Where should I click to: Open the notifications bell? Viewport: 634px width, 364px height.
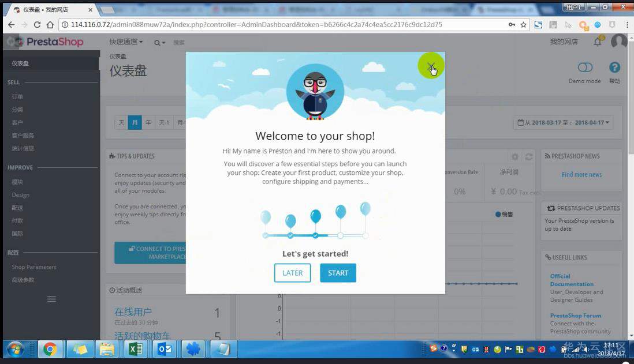(x=598, y=42)
